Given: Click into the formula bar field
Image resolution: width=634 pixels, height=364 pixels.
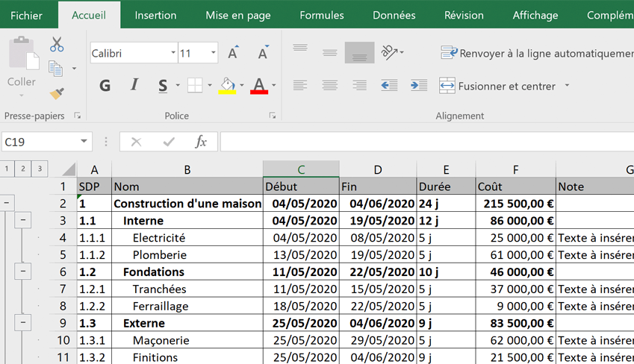Looking at the screenshot, I should coord(427,142).
